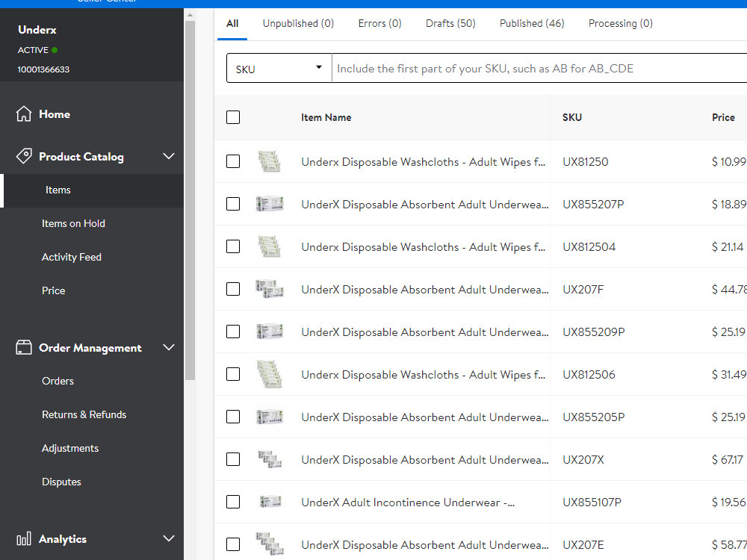Collapse the Order Management section chevron
The image size is (747, 560).
(169, 348)
